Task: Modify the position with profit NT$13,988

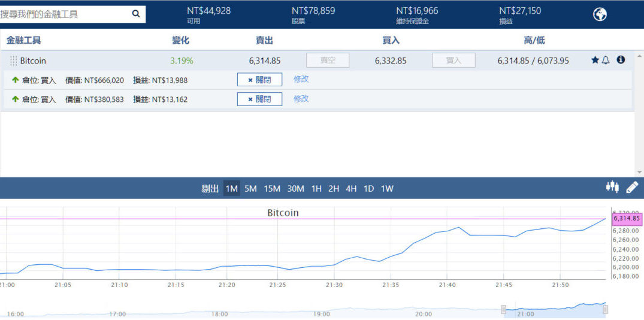Action: click(x=301, y=79)
